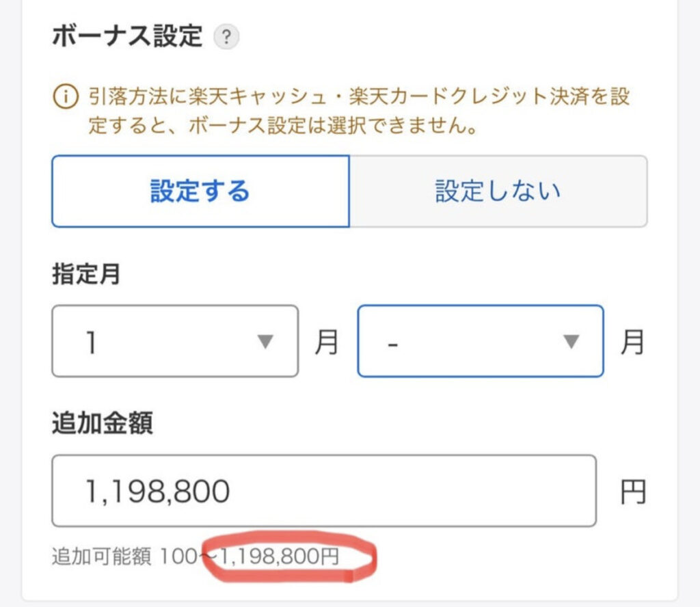
Task: Click the 追加金額 field containing 1,198,800
Action: click(x=324, y=491)
